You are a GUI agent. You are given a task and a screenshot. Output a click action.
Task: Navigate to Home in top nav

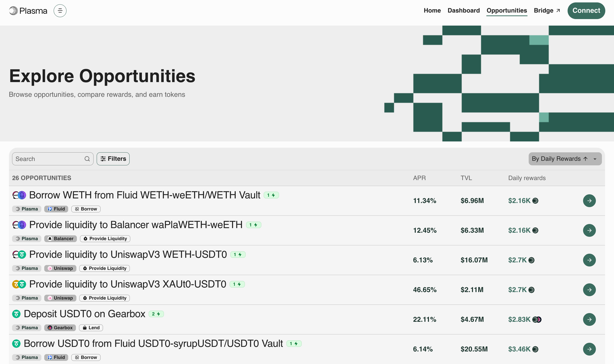point(432,11)
